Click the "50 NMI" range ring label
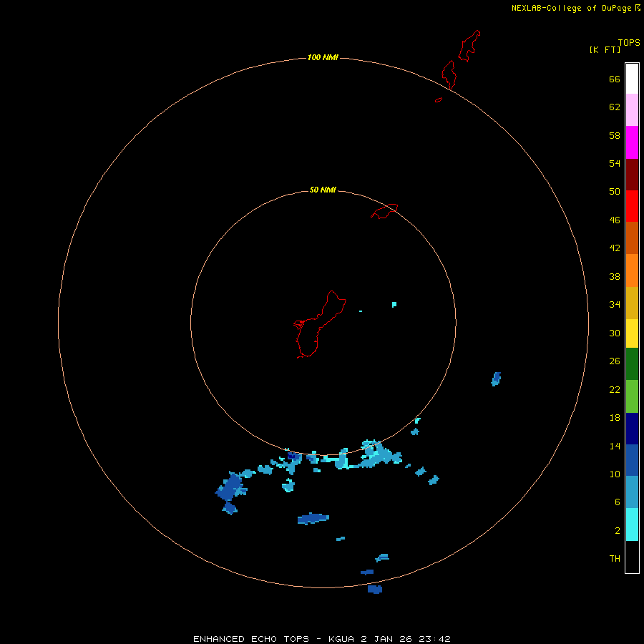 [323, 190]
